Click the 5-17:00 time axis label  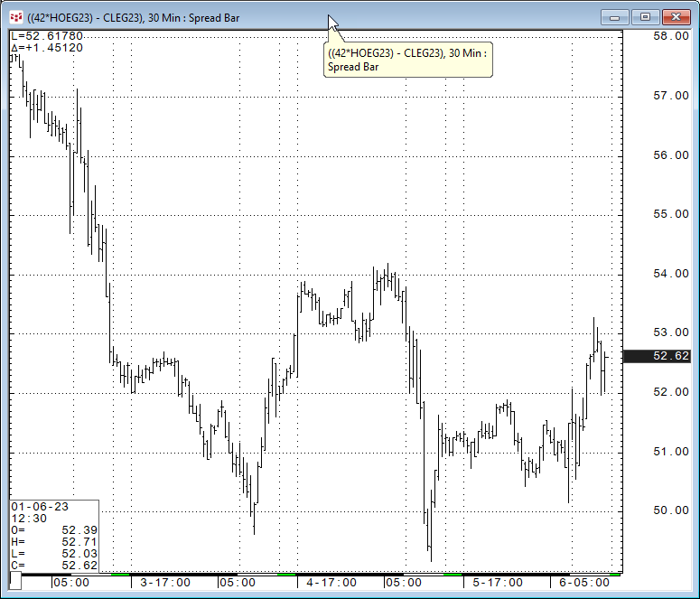[498, 583]
